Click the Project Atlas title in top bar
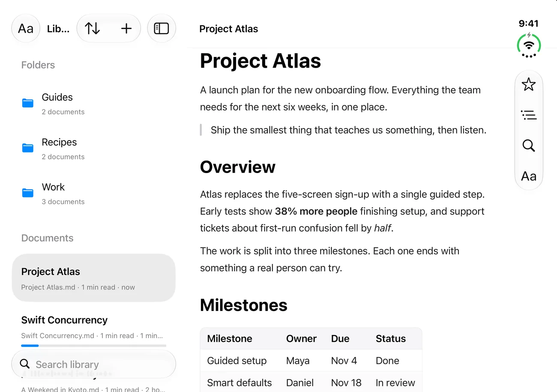Viewport: 557px width, 392px height. (x=229, y=29)
